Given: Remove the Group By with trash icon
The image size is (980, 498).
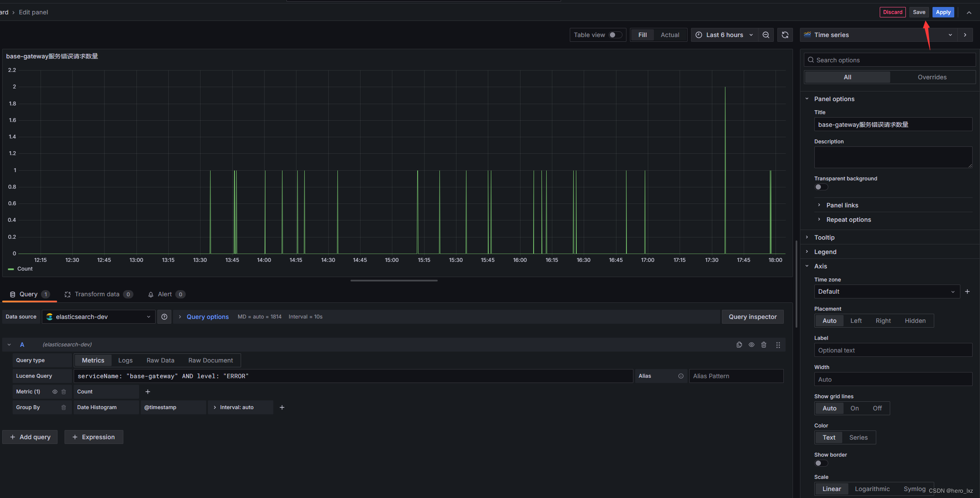Looking at the screenshot, I should tap(64, 407).
